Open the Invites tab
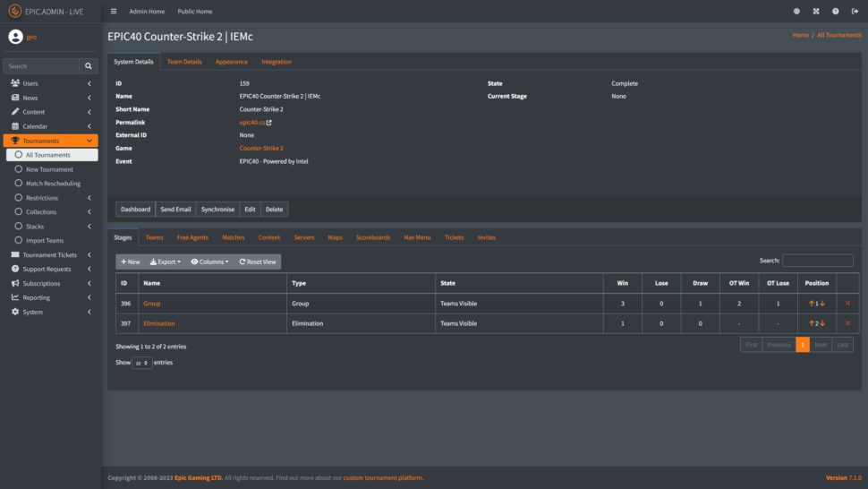The image size is (868, 489). pyautogui.click(x=487, y=237)
